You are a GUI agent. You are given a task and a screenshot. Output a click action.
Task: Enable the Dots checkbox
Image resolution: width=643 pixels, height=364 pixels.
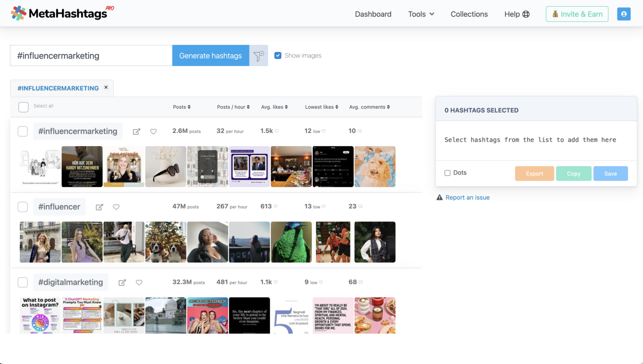[x=447, y=173]
